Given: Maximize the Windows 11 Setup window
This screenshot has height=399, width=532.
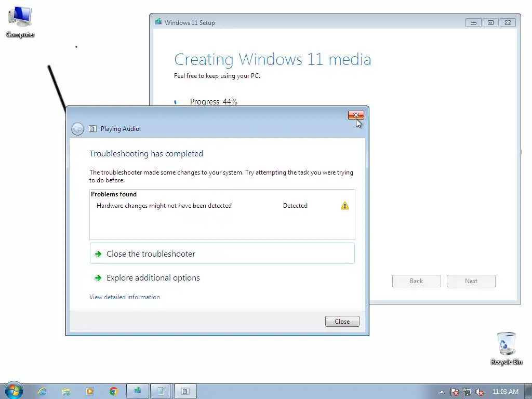Looking at the screenshot, I should pyautogui.click(x=490, y=23).
